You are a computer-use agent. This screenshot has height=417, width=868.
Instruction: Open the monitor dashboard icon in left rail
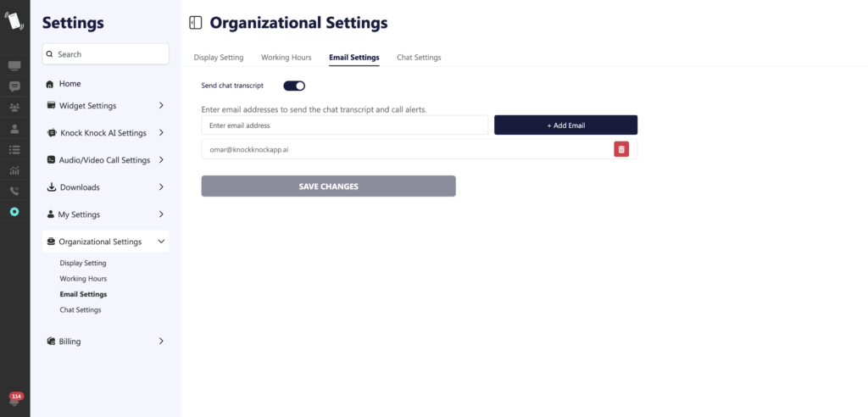coord(14,66)
